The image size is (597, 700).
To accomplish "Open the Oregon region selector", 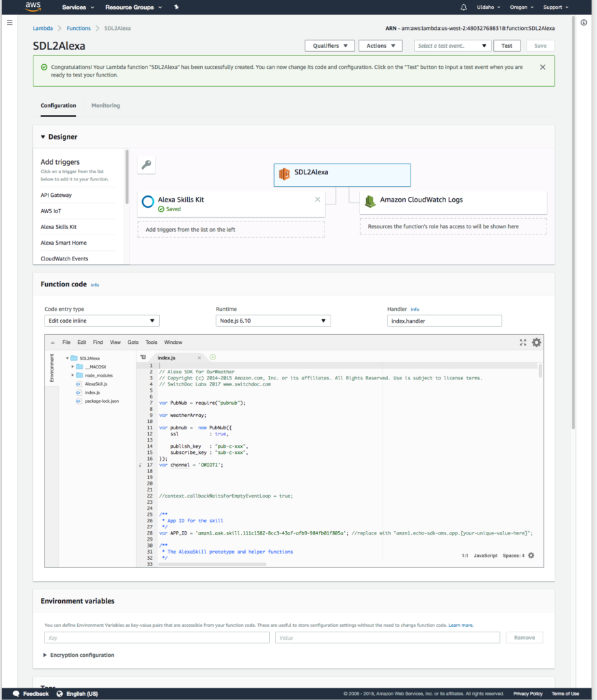I will [x=522, y=7].
